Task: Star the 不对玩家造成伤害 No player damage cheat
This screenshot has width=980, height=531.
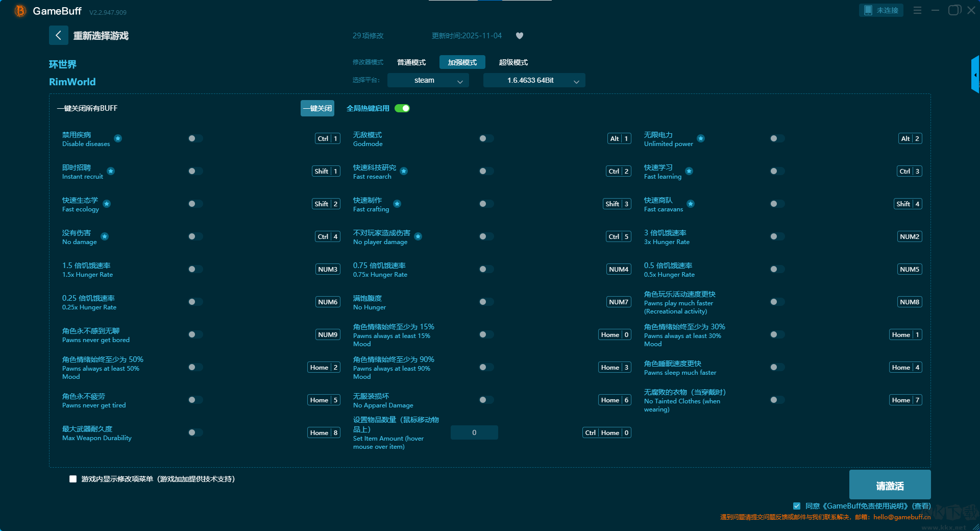Action: 419,237
